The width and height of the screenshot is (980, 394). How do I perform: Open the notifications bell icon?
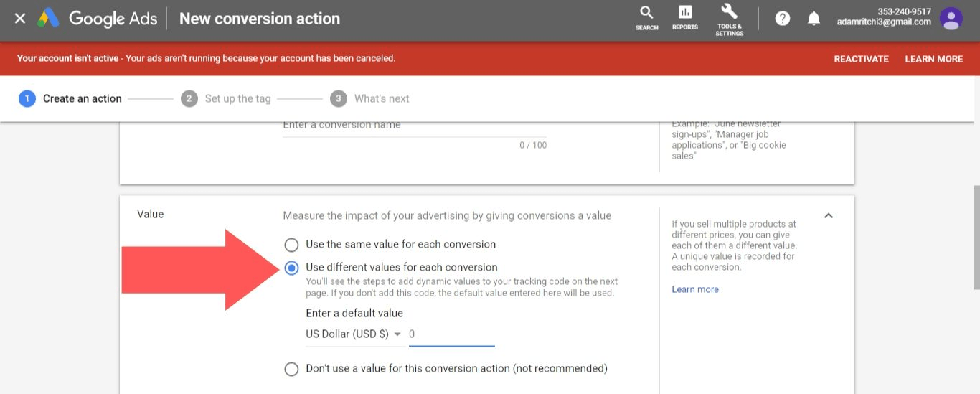pos(814,19)
